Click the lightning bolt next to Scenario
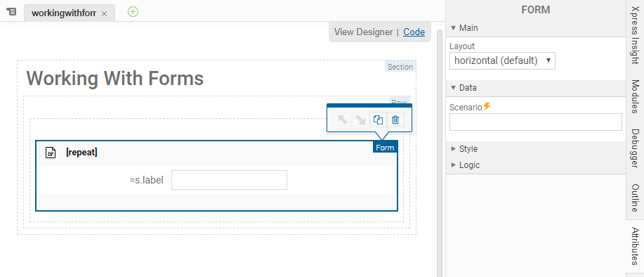This screenshot has height=277, width=644. (487, 106)
